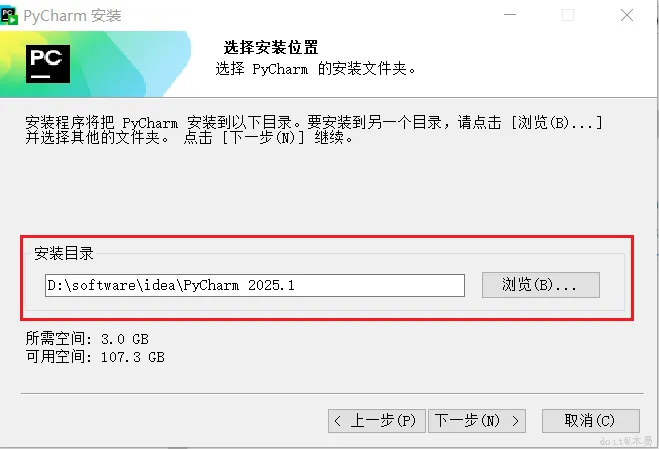This screenshot has width=659, height=449.
Task: Proceed with the 下一步(N) button
Action: coord(477,421)
